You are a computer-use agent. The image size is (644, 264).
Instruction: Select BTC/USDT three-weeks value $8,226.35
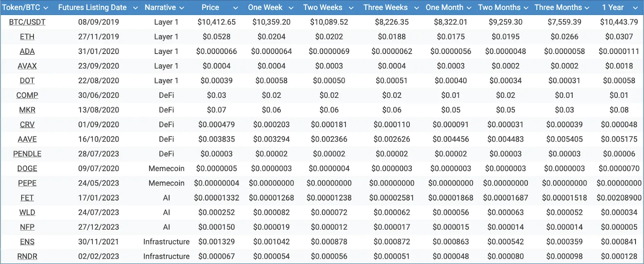click(392, 22)
